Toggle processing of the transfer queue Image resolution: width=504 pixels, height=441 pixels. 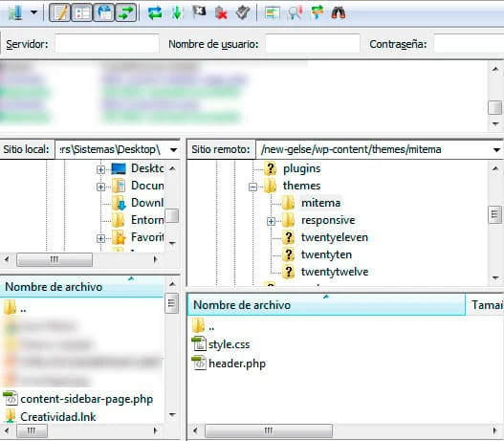tap(177, 12)
